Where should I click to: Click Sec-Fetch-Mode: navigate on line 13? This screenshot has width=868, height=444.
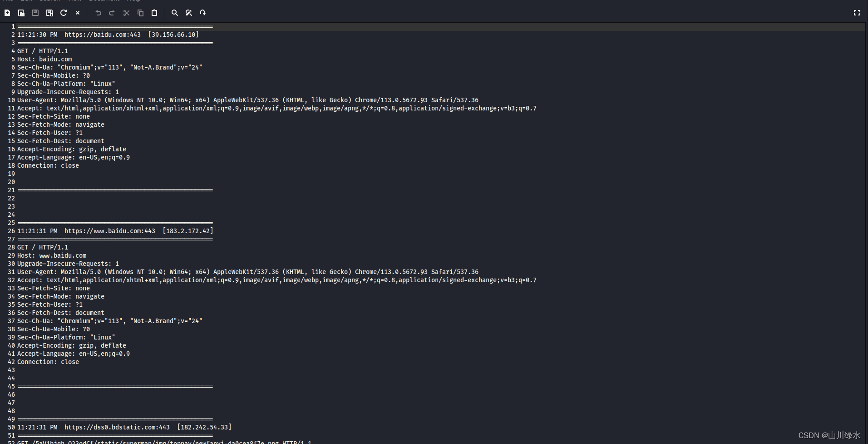[x=61, y=125]
